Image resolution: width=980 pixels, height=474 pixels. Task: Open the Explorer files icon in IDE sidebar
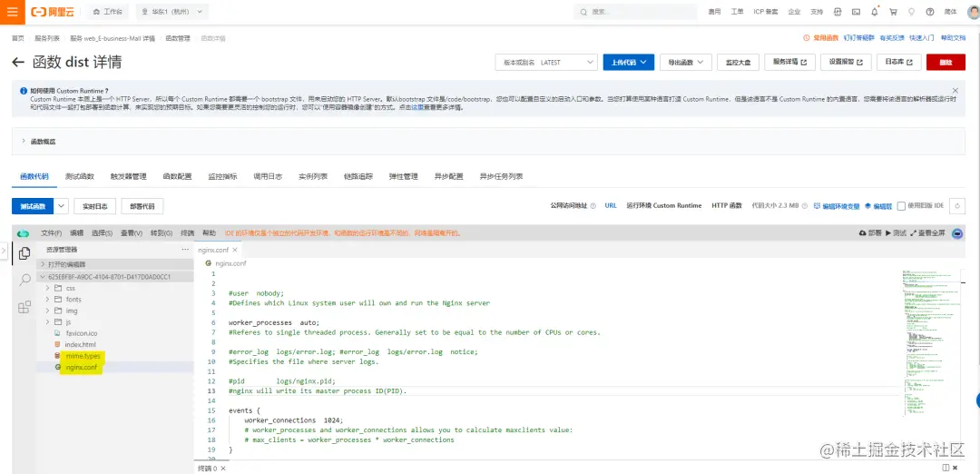coord(24,253)
